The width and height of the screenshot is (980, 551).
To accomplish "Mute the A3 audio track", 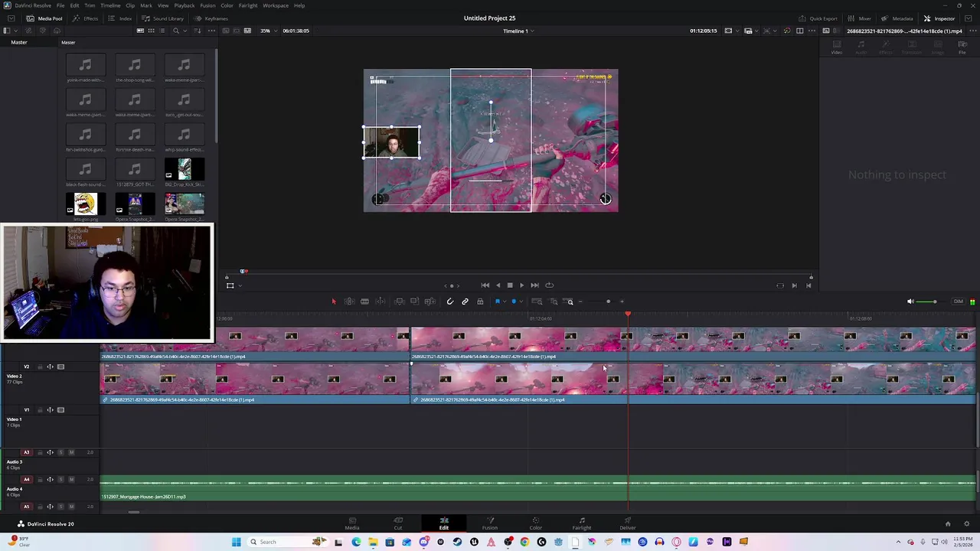I will tap(71, 452).
